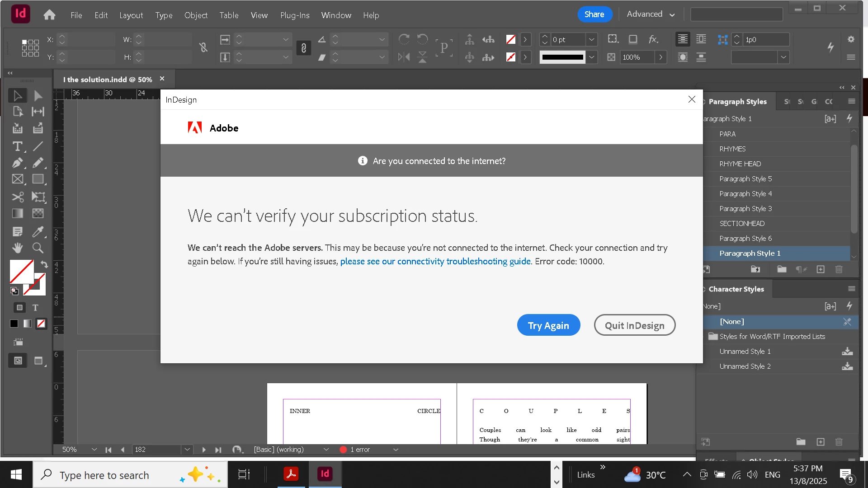Open the Advanced workspace dropdown
This screenshot has height=488, width=868.
(x=651, y=14)
